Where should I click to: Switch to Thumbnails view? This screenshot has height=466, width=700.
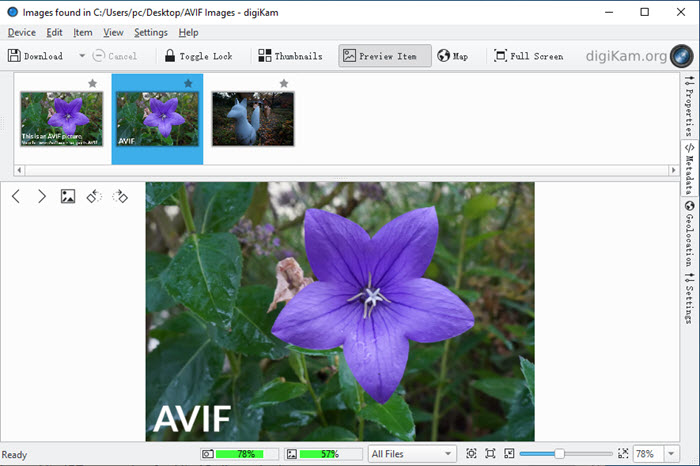290,56
